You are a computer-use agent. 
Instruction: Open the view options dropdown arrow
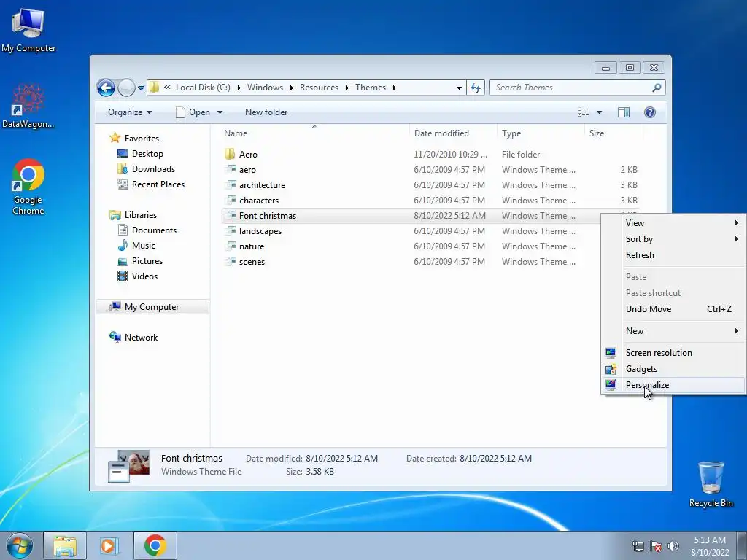(600, 112)
